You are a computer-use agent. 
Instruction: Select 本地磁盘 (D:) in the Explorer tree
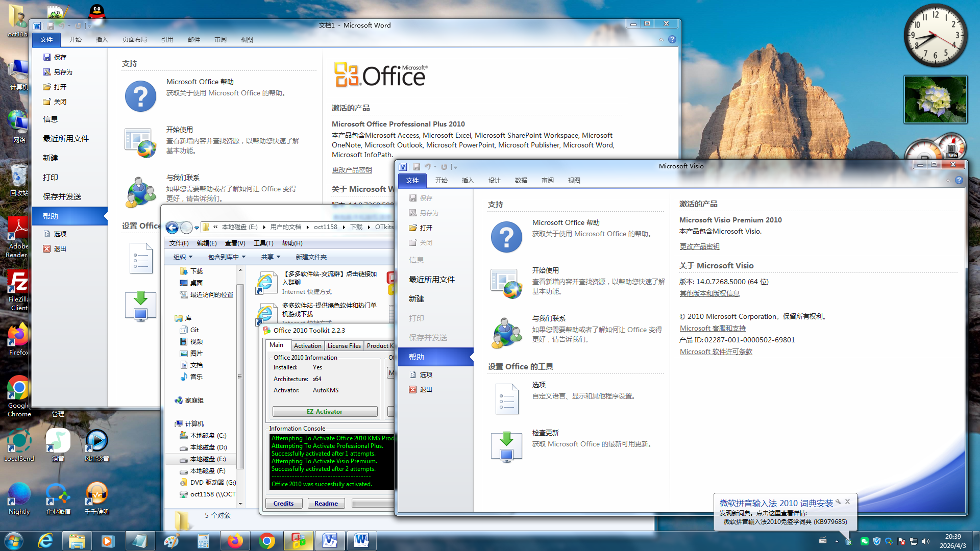208,447
